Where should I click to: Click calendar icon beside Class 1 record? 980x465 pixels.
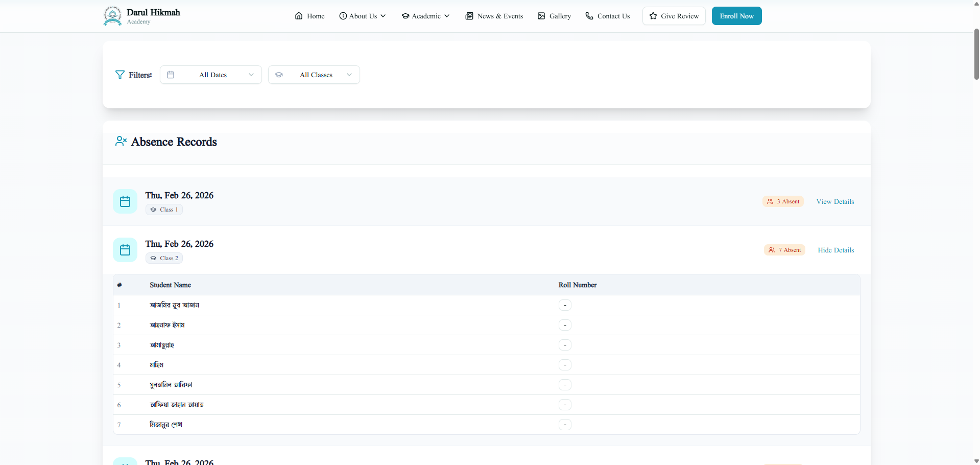coord(125,201)
